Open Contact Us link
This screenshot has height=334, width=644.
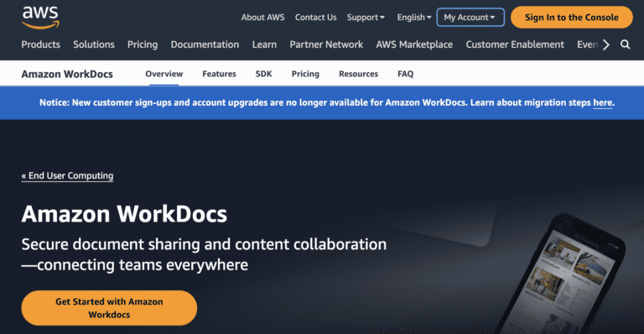click(315, 18)
